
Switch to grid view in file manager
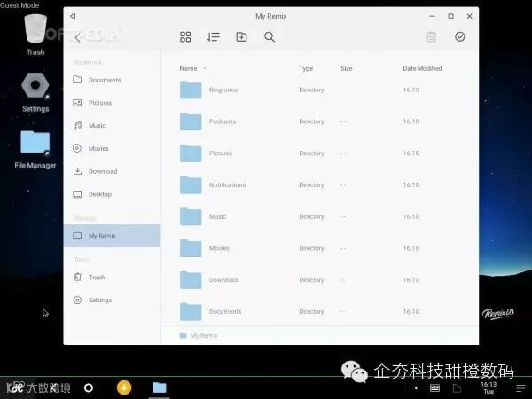pyautogui.click(x=185, y=36)
